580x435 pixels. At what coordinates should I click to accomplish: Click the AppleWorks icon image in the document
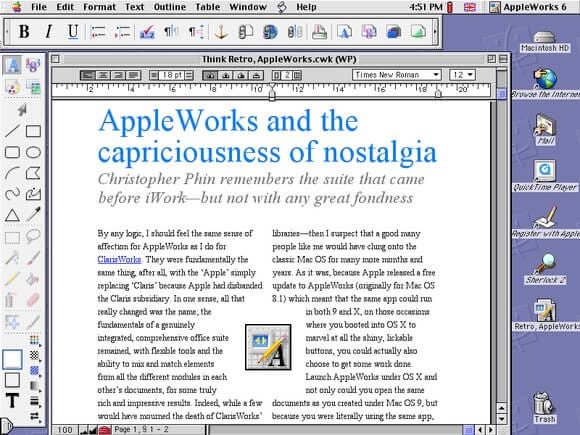coord(268,347)
